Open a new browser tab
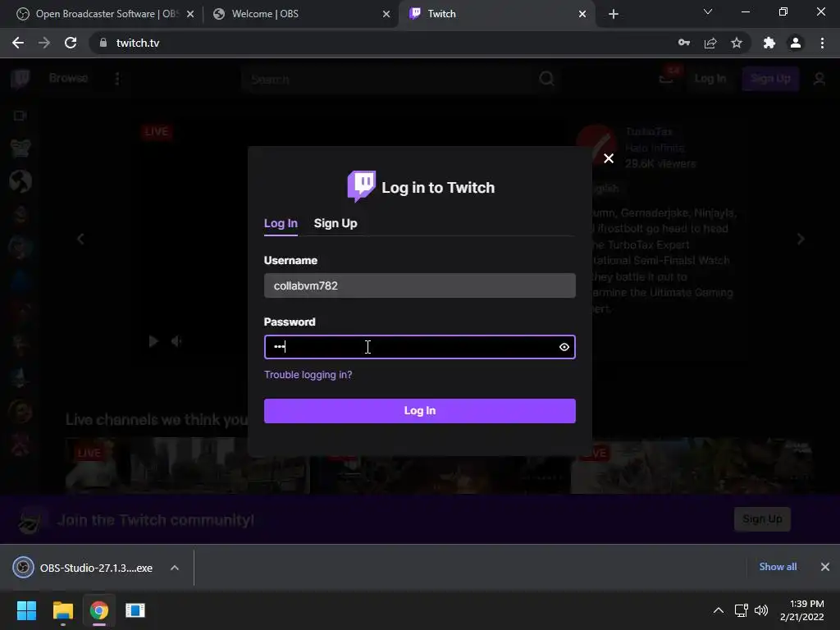 coord(614,14)
